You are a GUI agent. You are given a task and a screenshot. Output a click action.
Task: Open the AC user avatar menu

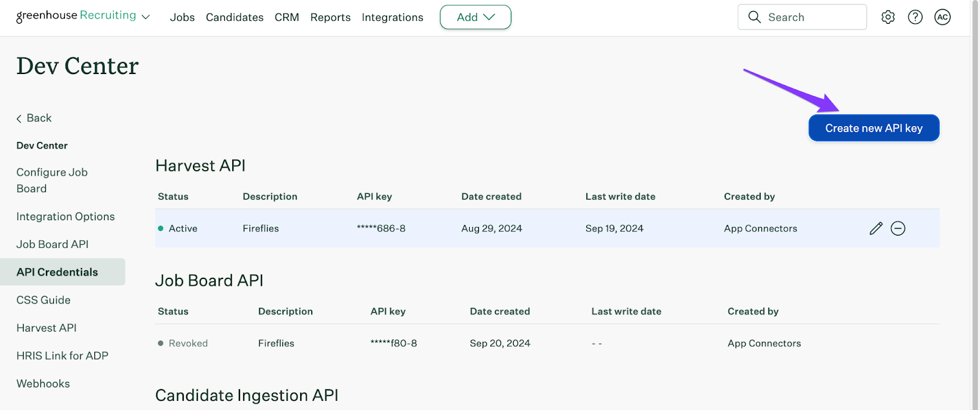(942, 17)
